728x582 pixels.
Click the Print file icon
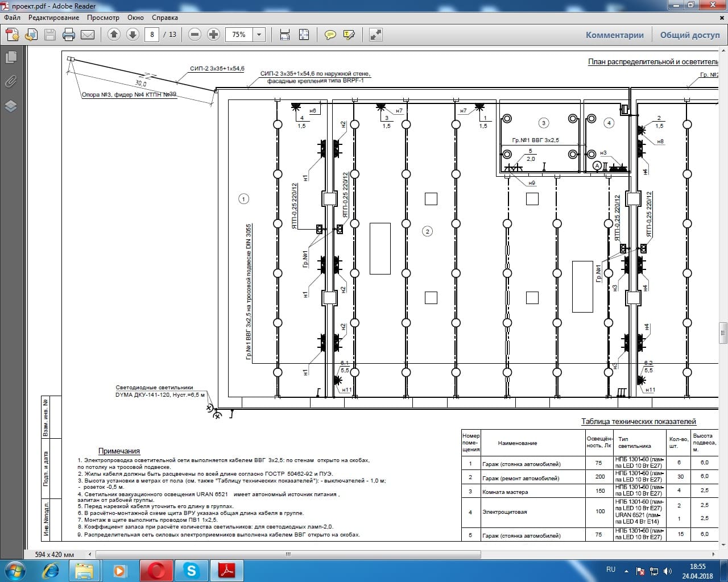[x=69, y=35]
